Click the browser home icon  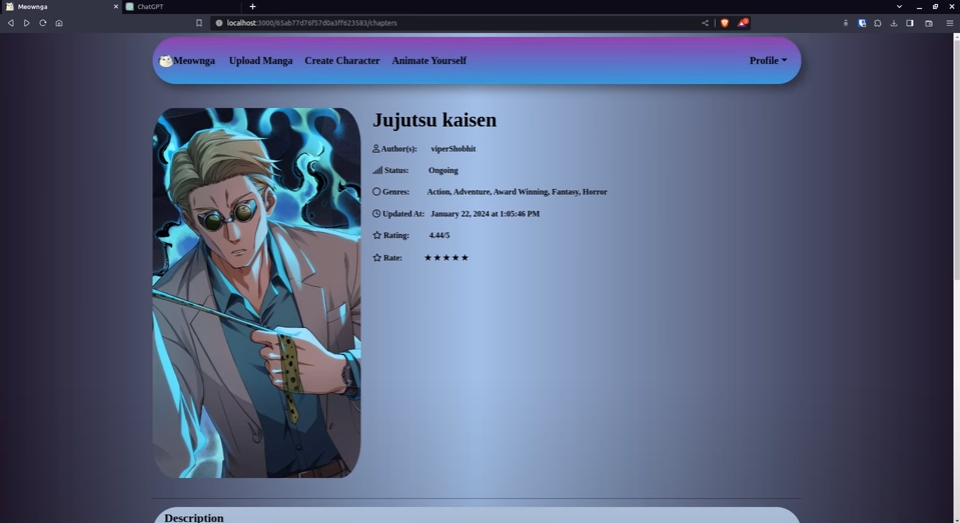tap(59, 23)
